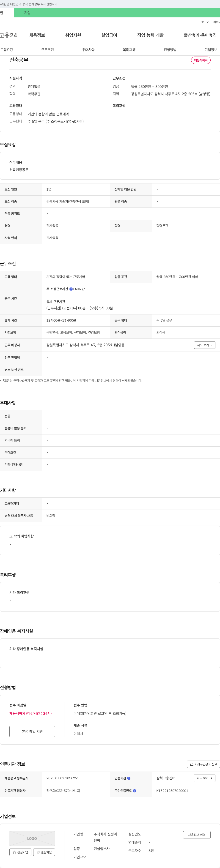This screenshot has height=868, width=220.
Task: Click the 로그인 link
Action: coord(205,22)
